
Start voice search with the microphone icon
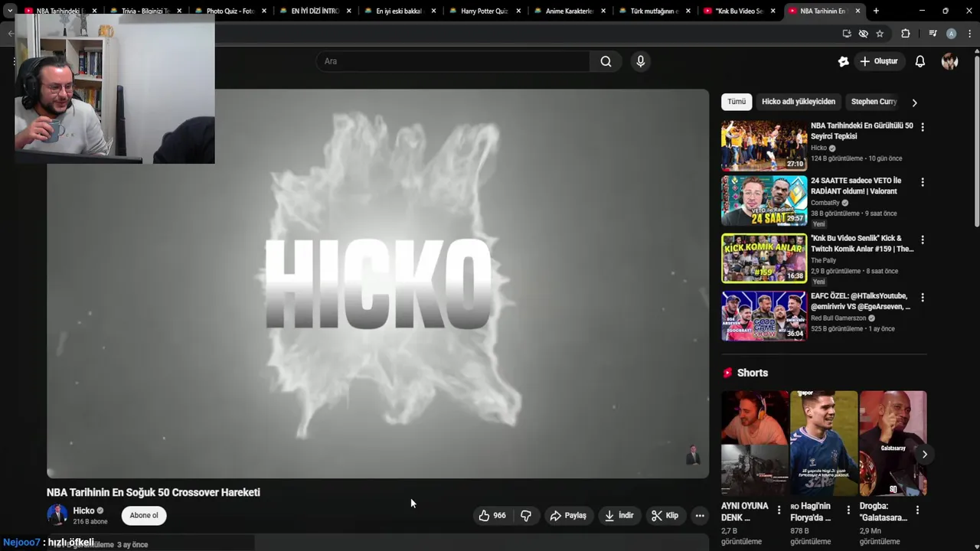[x=641, y=61]
